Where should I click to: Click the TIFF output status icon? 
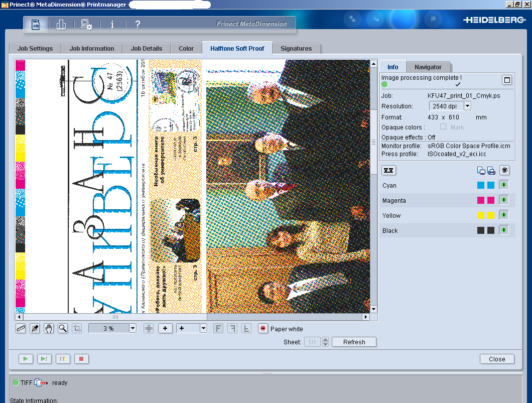click(x=41, y=382)
